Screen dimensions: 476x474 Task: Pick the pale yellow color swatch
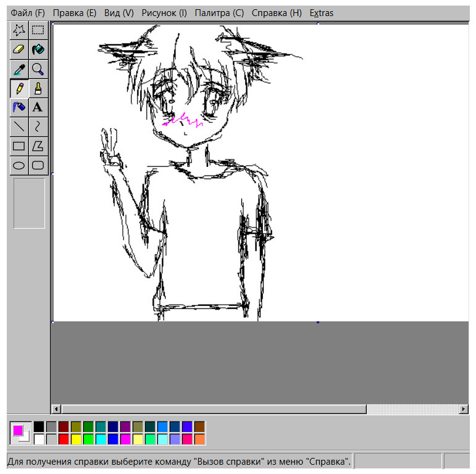tap(138, 439)
